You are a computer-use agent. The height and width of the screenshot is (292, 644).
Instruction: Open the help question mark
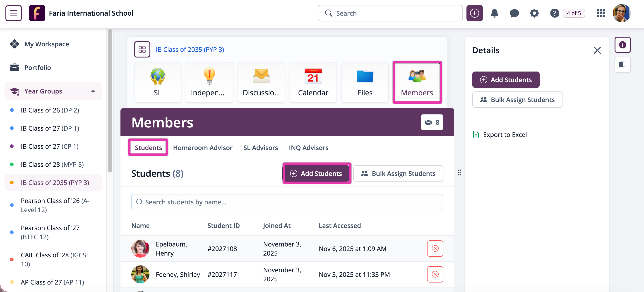pyautogui.click(x=554, y=13)
